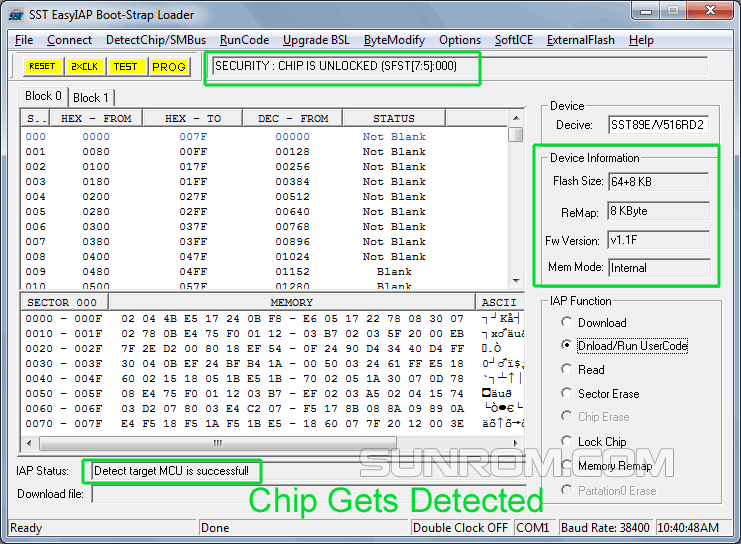The image size is (741, 544).
Task: Open the Connect menu
Action: click(69, 40)
